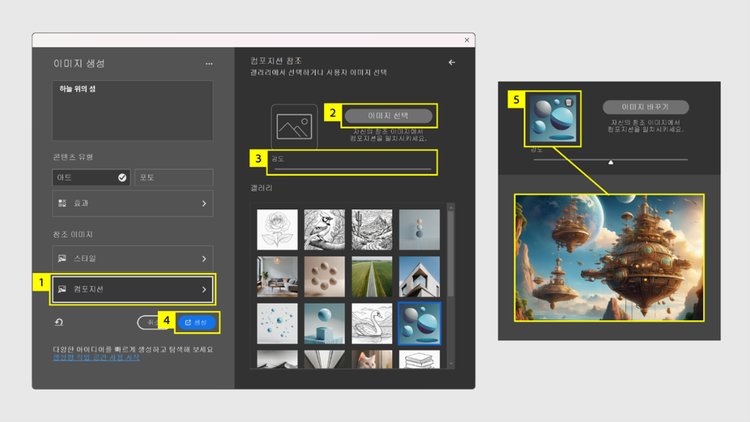Click the 이미지 생성 panel title
750x422 pixels.
79,64
